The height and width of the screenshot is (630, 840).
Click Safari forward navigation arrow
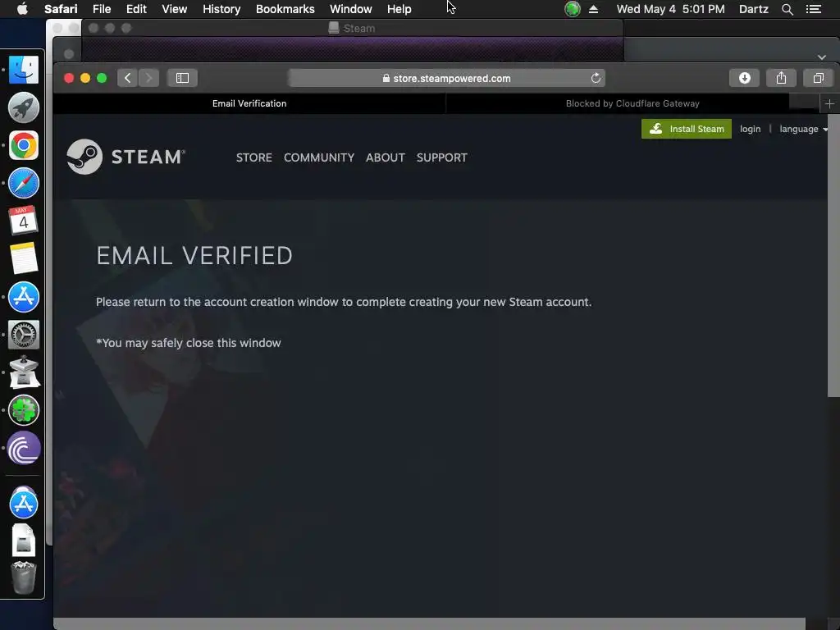pyautogui.click(x=149, y=78)
